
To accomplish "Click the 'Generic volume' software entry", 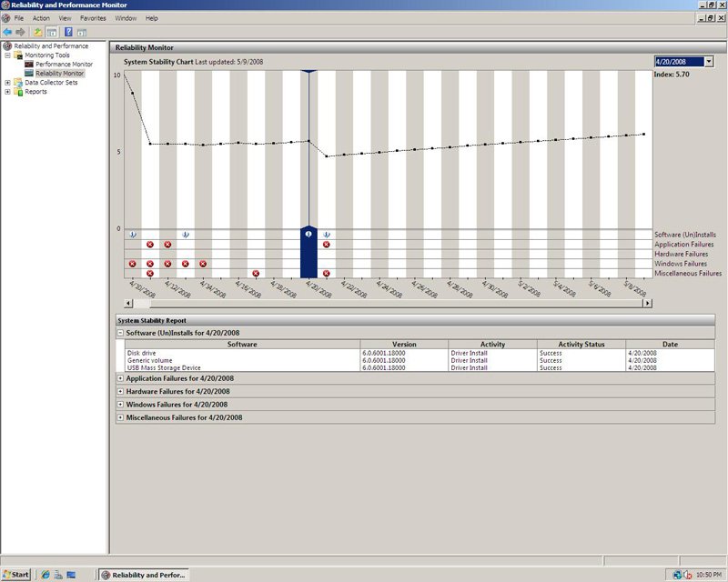I will pos(149,360).
